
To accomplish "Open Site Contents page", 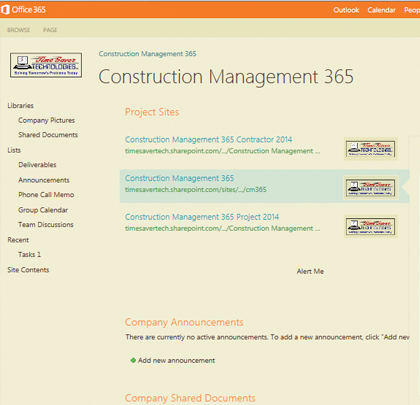I will [x=28, y=270].
